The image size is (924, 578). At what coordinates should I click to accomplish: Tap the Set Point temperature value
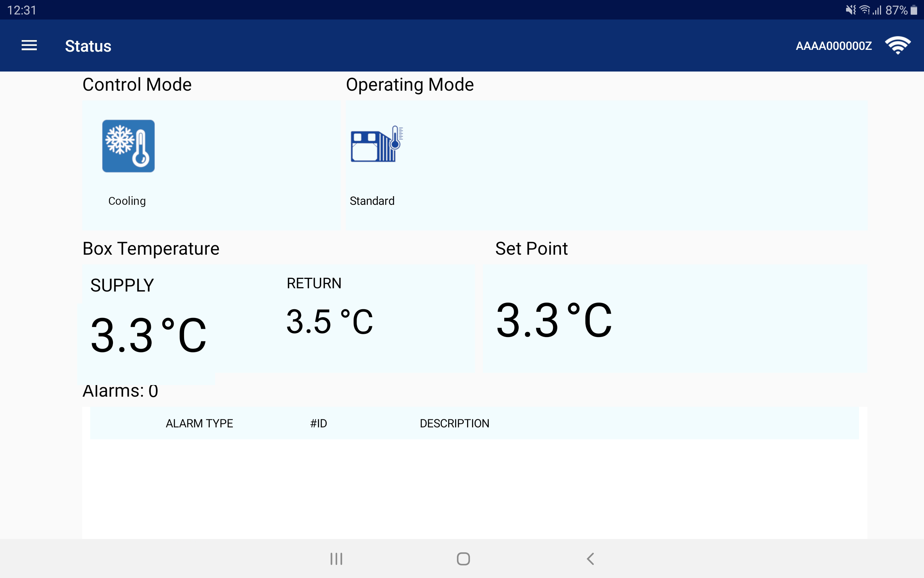554,320
